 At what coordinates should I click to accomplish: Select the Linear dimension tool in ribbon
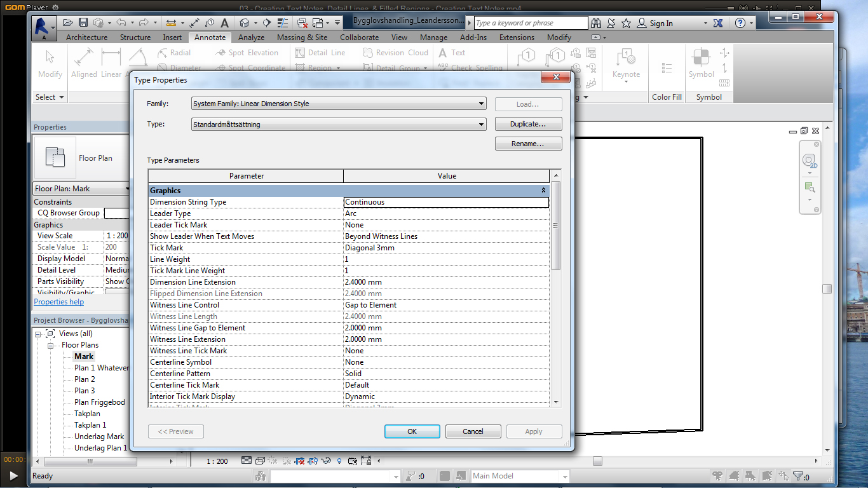111,64
